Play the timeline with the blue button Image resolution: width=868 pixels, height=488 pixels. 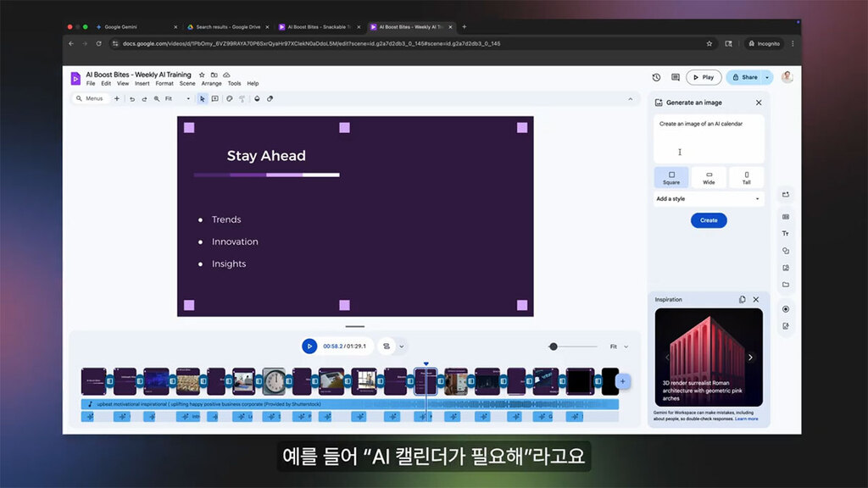(309, 347)
